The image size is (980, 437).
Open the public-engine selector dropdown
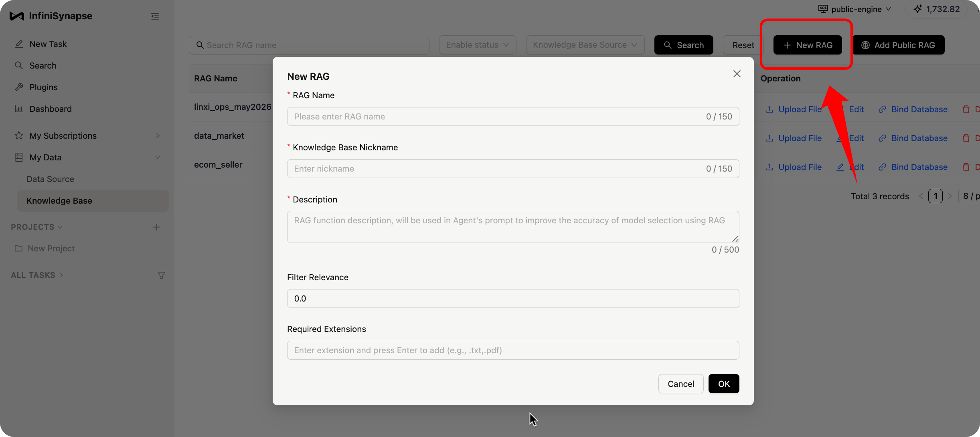pyautogui.click(x=855, y=9)
